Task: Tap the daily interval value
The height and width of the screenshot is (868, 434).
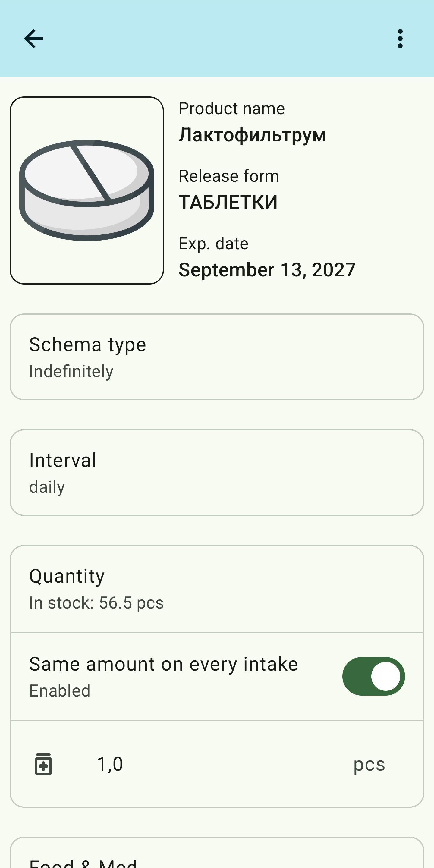Action: 47,487
